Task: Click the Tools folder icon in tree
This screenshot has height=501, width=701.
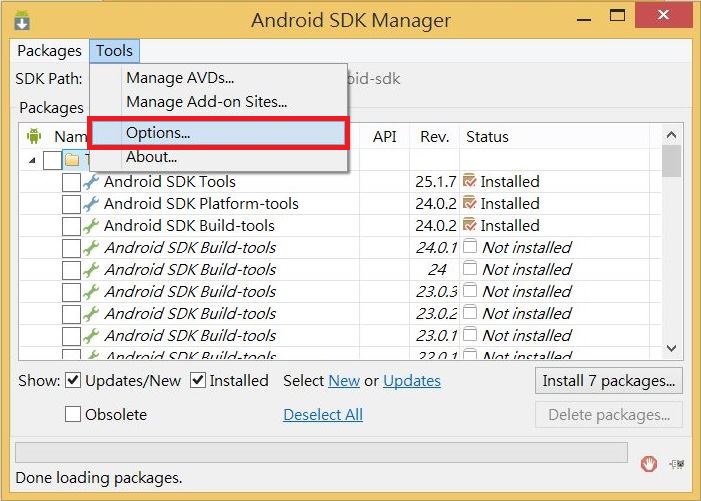Action: 72,159
